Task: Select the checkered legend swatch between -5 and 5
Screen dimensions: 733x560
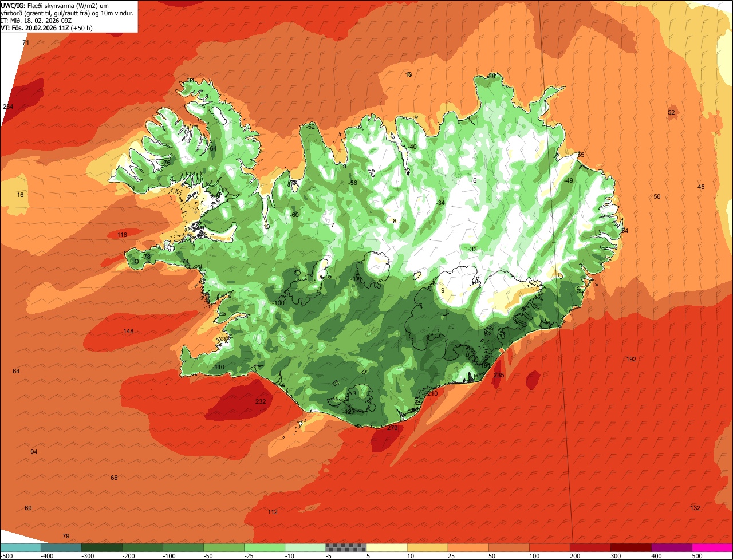Action: (x=346, y=547)
